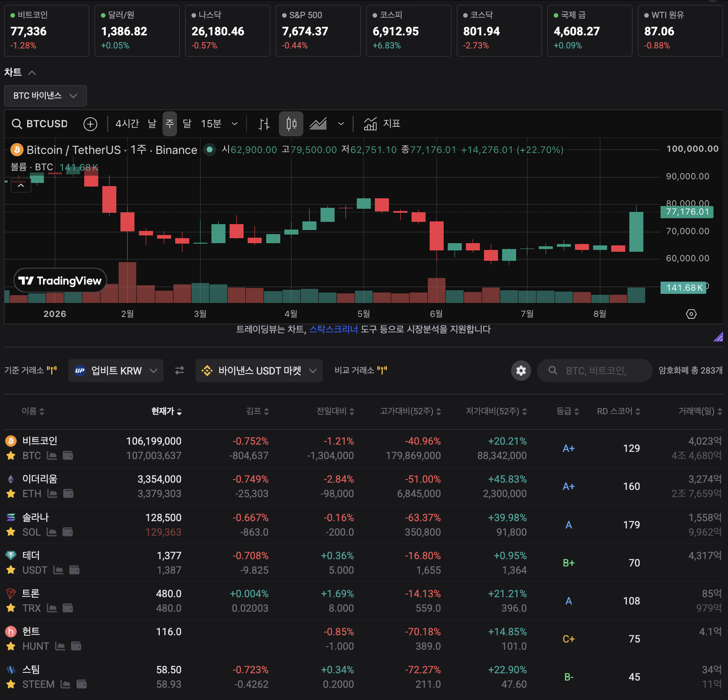This screenshot has width=728, height=700.
Task: Toggle favorite star for BTC
Action: (x=11, y=455)
